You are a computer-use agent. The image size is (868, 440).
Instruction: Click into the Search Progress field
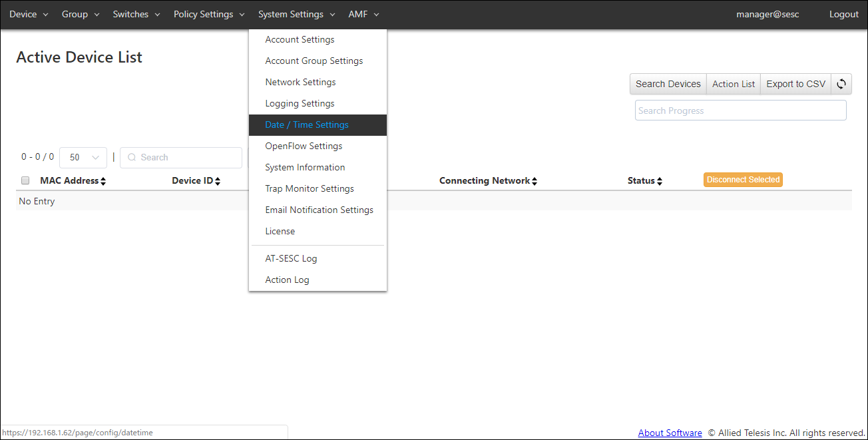point(740,110)
